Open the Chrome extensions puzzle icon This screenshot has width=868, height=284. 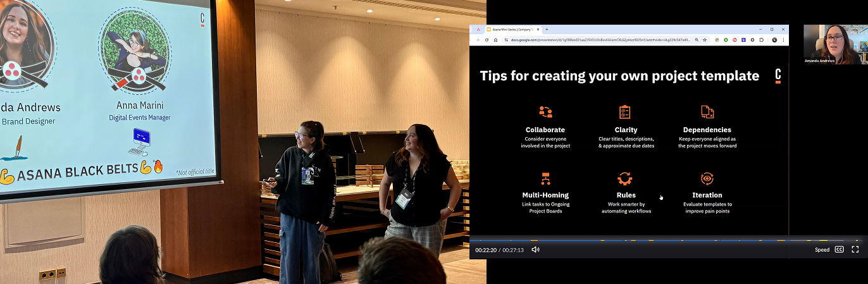(761, 40)
